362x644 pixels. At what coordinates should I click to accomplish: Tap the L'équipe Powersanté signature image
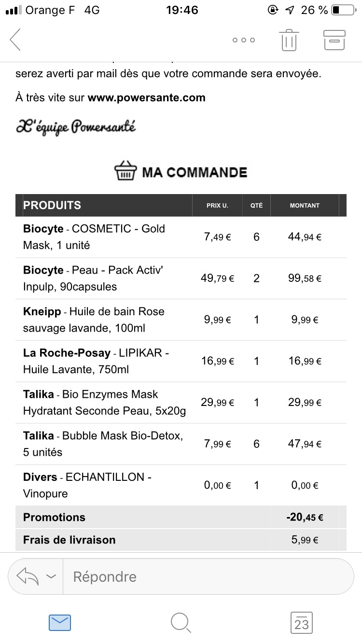[x=76, y=127]
